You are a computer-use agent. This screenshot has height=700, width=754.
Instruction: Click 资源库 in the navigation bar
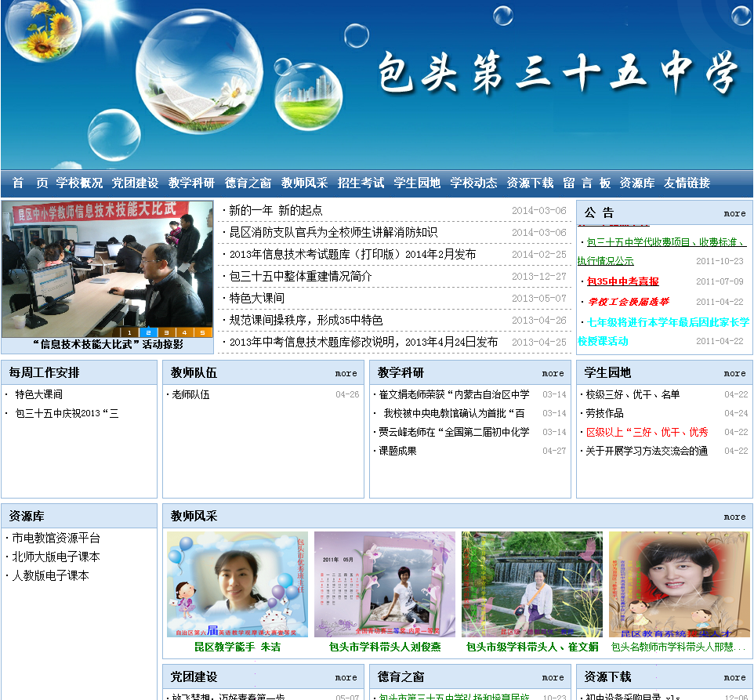[x=637, y=183]
